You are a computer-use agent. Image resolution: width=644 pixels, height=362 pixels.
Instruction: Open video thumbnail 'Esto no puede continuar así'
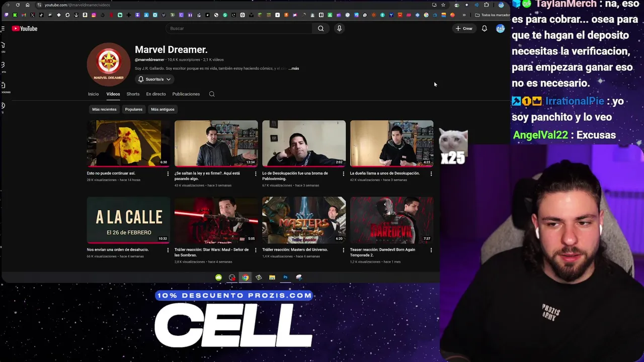pos(128,143)
